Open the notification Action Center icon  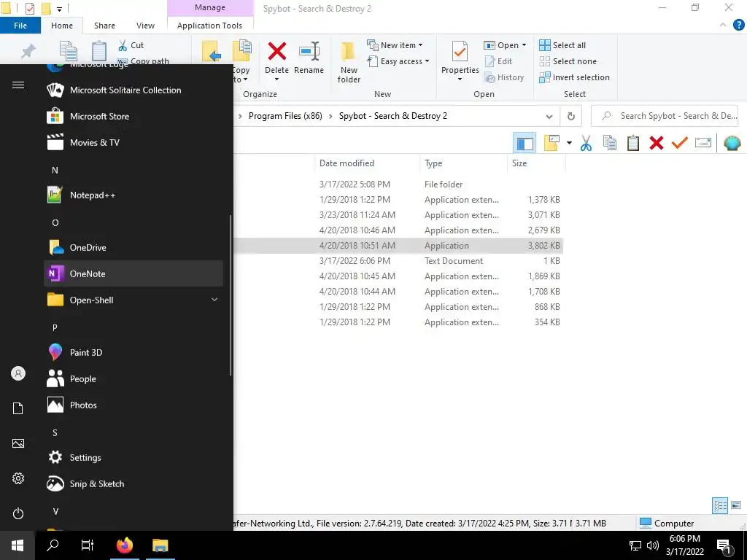coord(724,545)
